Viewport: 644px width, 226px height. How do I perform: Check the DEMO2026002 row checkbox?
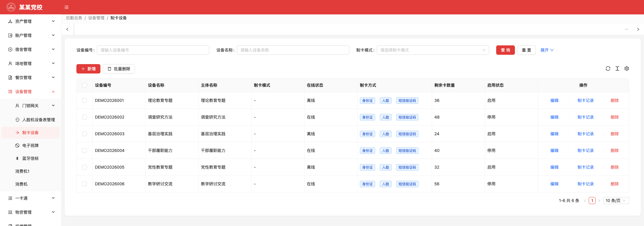coord(85,117)
